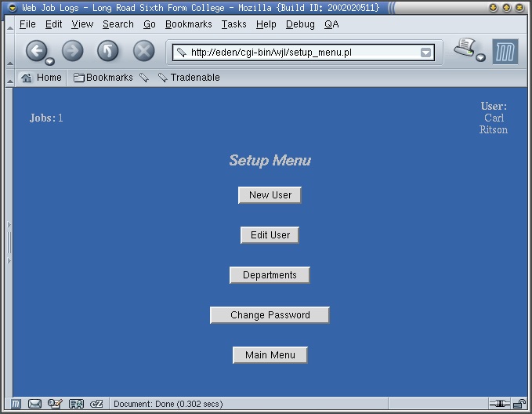
Task: Open the Go menu
Action: 150,24
